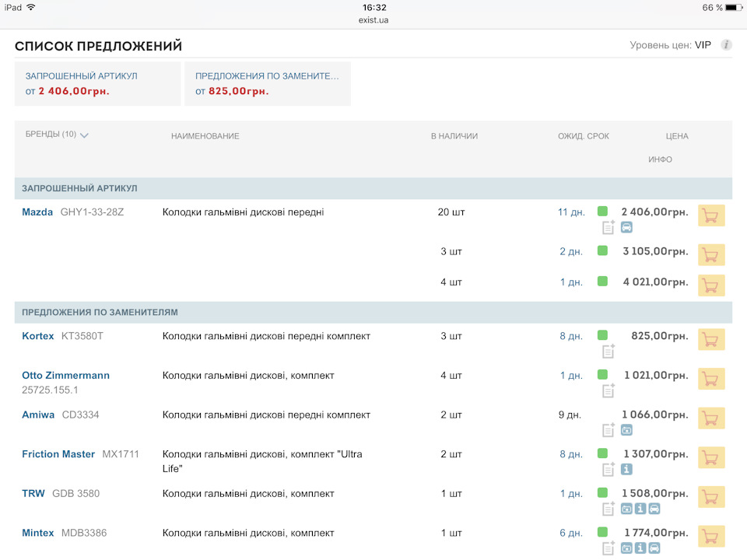Click green availability indicator for Kortex
Image resolution: width=747 pixels, height=560 pixels.
point(602,334)
